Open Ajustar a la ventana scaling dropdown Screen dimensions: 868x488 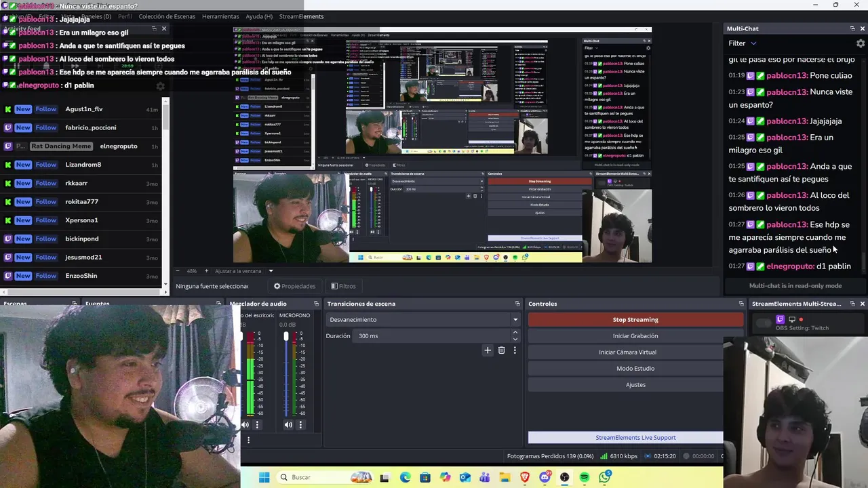click(x=244, y=271)
